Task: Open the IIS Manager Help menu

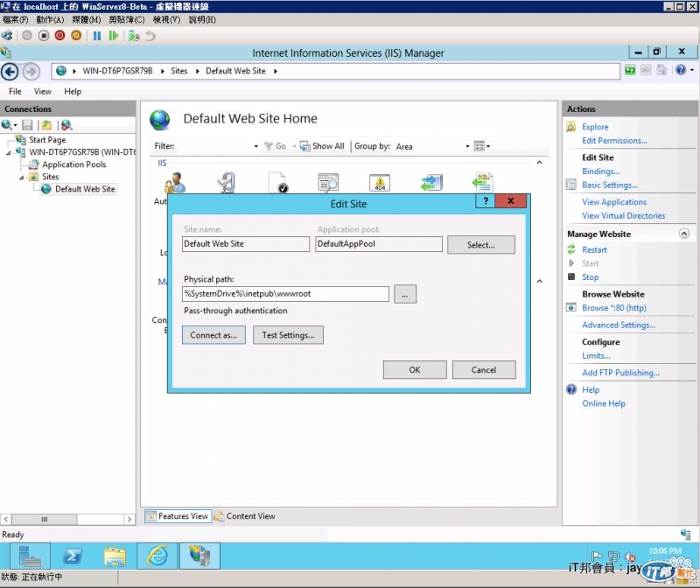Action: click(73, 92)
